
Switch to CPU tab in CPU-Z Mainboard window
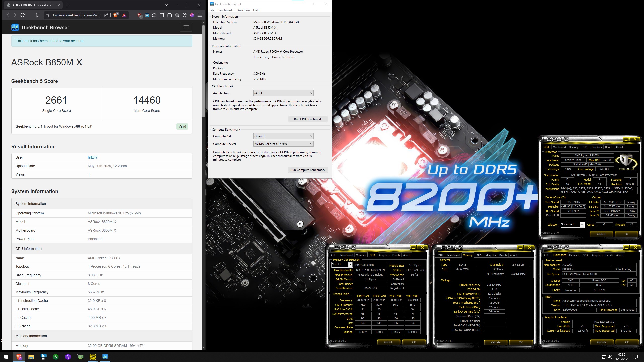pyautogui.click(x=547, y=255)
